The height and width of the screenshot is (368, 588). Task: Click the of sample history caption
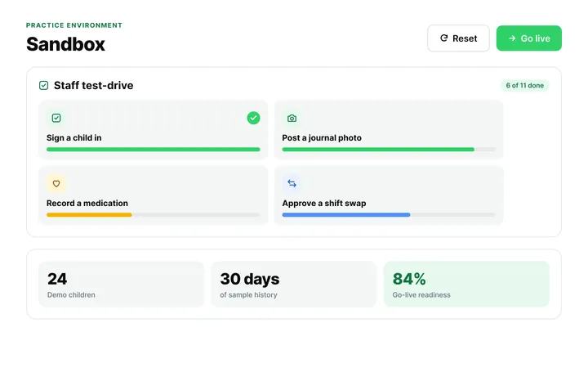[x=248, y=295]
